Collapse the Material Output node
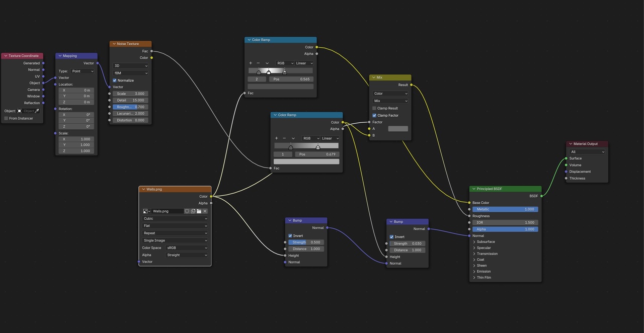644x333 pixels. coord(570,144)
